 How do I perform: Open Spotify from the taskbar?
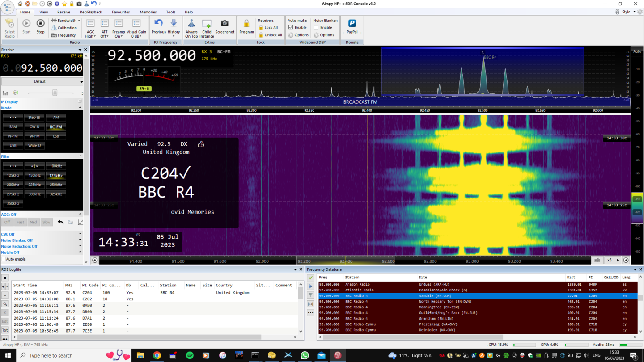(190, 355)
